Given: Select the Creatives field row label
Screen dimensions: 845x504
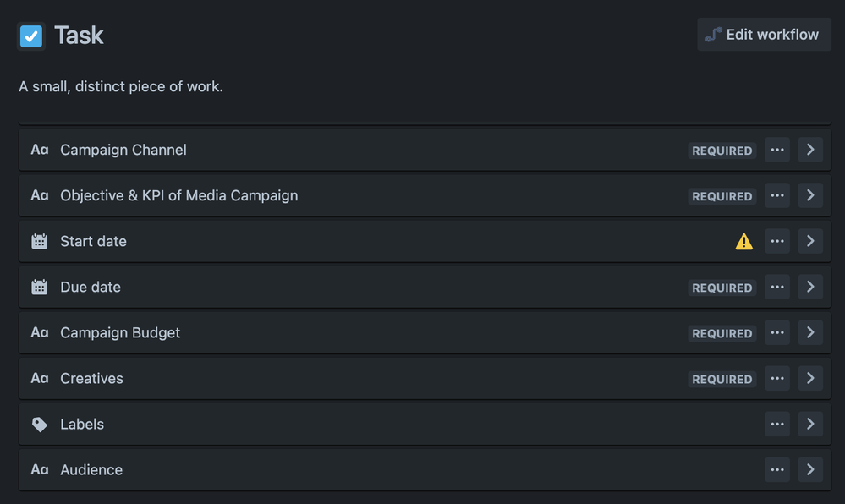Looking at the screenshot, I should 91,378.
